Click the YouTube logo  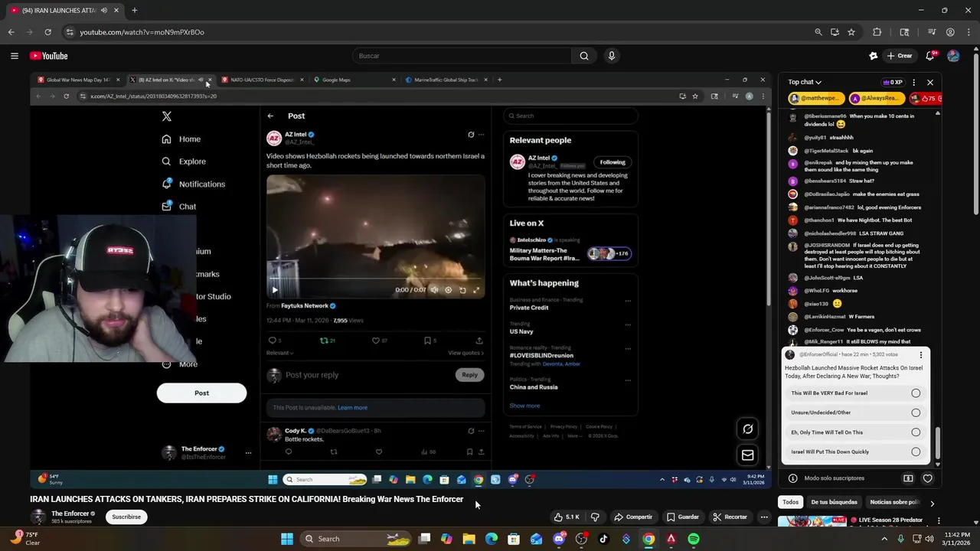point(49,56)
